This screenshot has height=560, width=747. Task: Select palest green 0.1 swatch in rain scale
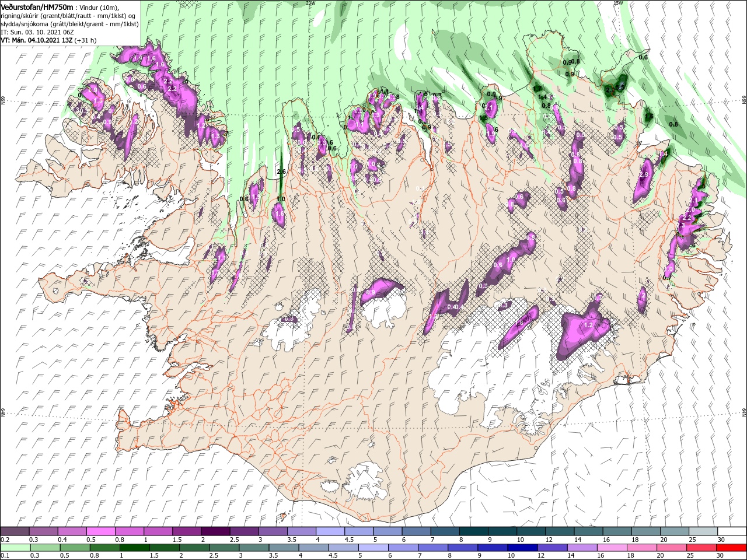pos(15,548)
